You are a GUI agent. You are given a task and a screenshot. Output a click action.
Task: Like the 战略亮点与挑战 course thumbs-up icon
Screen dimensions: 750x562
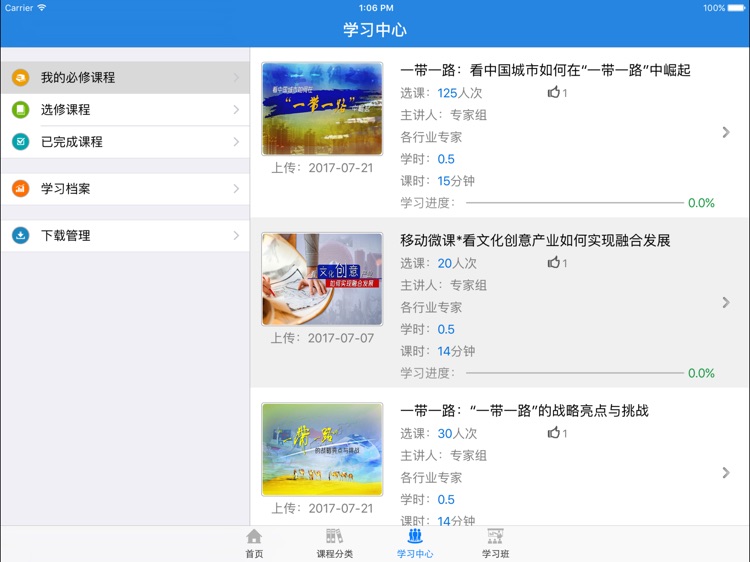point(553,433)
